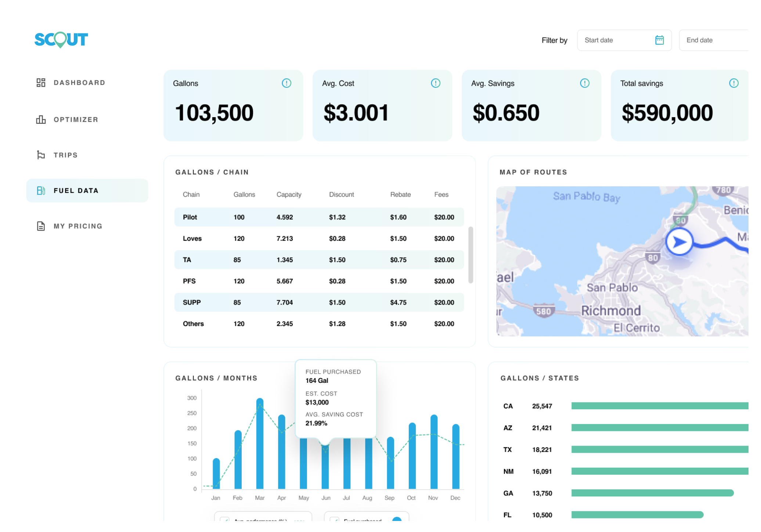Click the info icon on Avg. Savings card
The image size is (761, 532).
(x=585, y=83)
